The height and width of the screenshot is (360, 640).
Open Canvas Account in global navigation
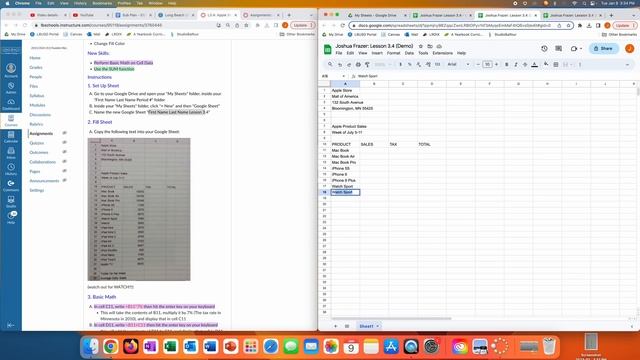pos(11,70)
